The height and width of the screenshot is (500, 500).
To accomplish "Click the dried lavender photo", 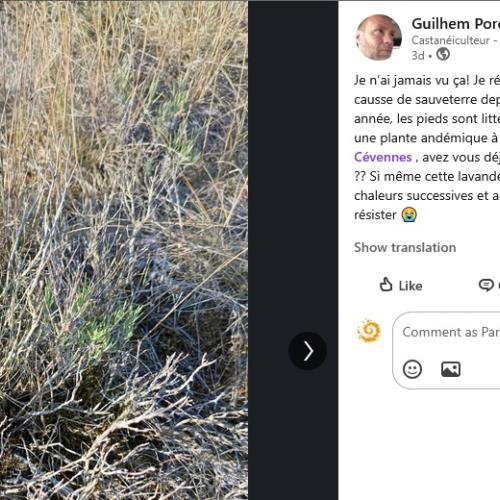I will (x=124, y=250).
